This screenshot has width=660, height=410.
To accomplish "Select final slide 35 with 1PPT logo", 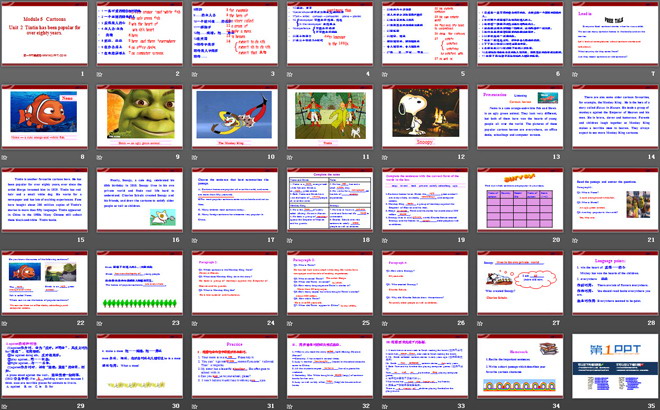I will coord(615,366).
